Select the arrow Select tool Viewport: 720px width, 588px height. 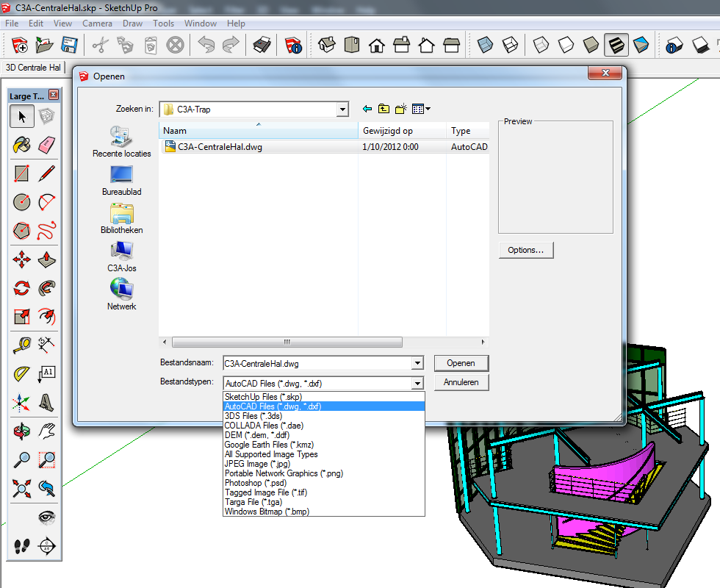(21, 116)
